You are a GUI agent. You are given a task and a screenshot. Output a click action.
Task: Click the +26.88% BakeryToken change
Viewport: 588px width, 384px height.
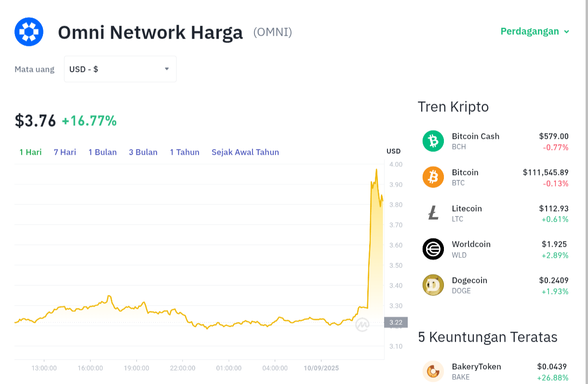point(553,378)
